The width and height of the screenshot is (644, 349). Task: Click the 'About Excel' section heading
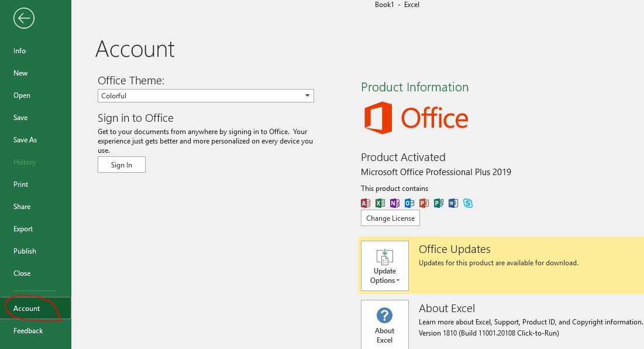point(447,309)
